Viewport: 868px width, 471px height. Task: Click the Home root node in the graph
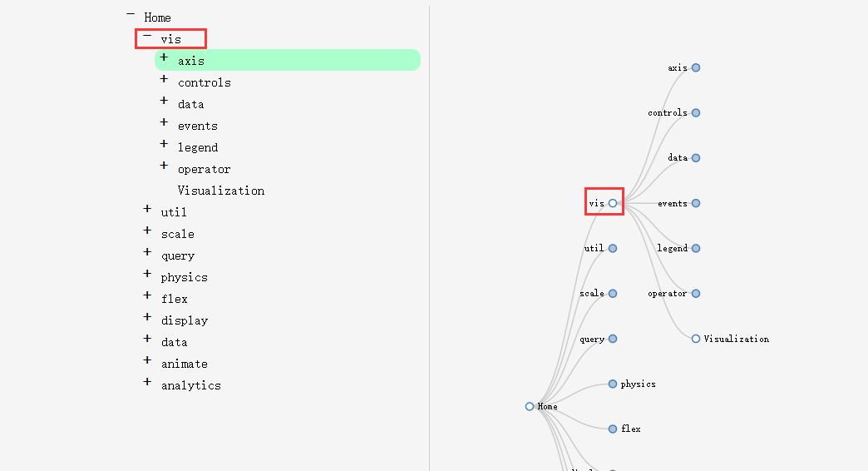(x=530, y=407)
